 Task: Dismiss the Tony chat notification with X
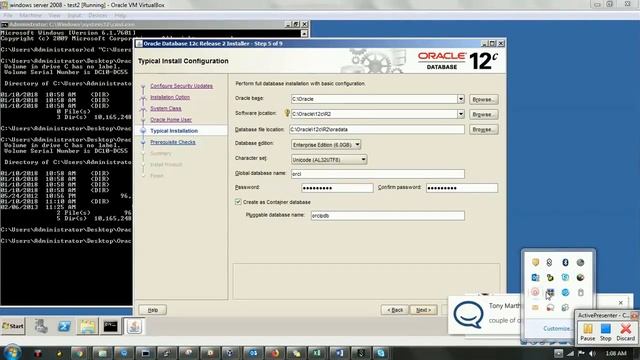pos(620,302)
